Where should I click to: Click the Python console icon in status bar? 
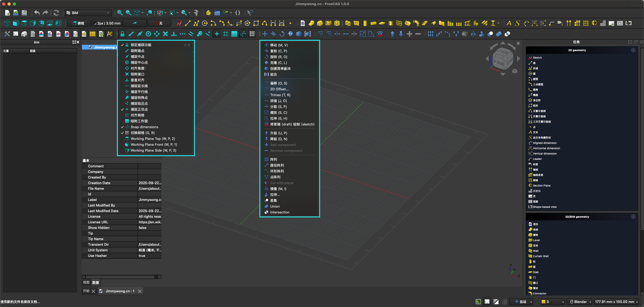pyautogui.click(x=478, y=302)
